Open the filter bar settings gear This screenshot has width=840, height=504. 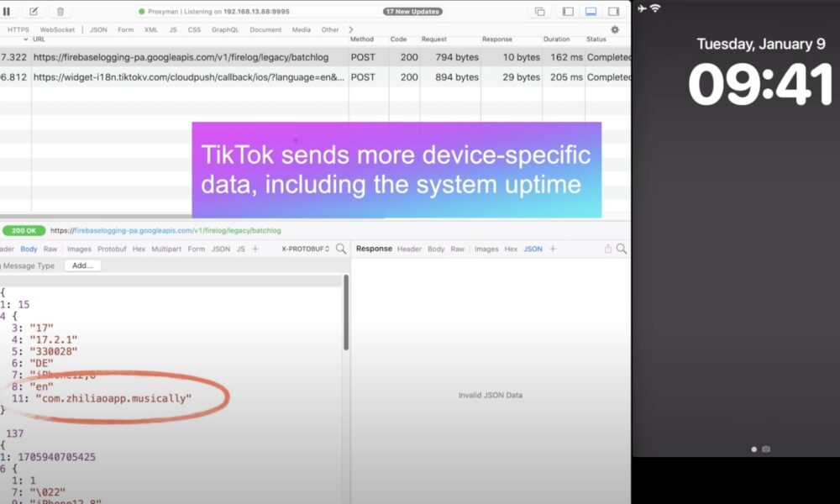pos(615,30)
